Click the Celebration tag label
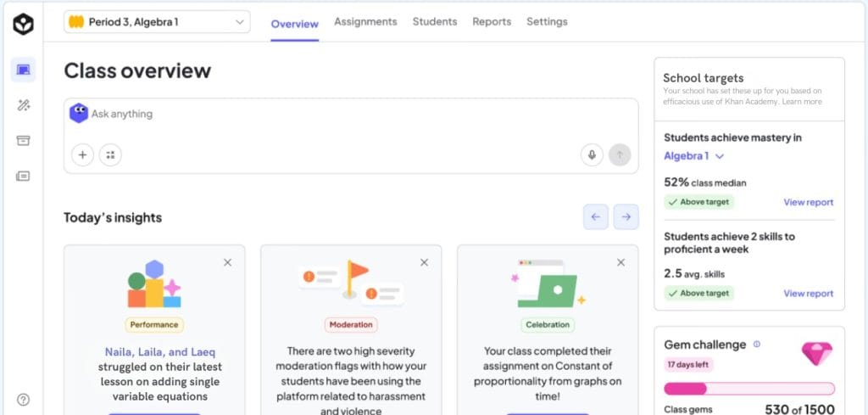868x415 pixels. pos(548,325)
